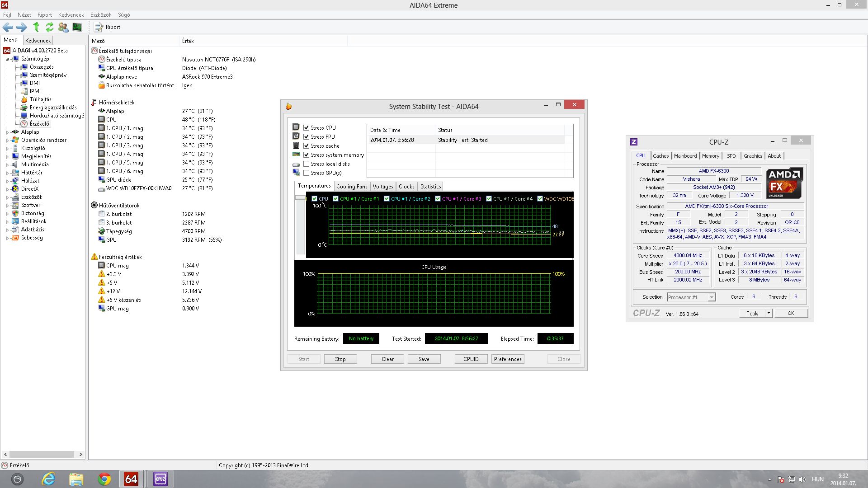This screenshot has width=868, height=488.
Task: Toggle the Stress FPU checkbox
Action: 307,137
